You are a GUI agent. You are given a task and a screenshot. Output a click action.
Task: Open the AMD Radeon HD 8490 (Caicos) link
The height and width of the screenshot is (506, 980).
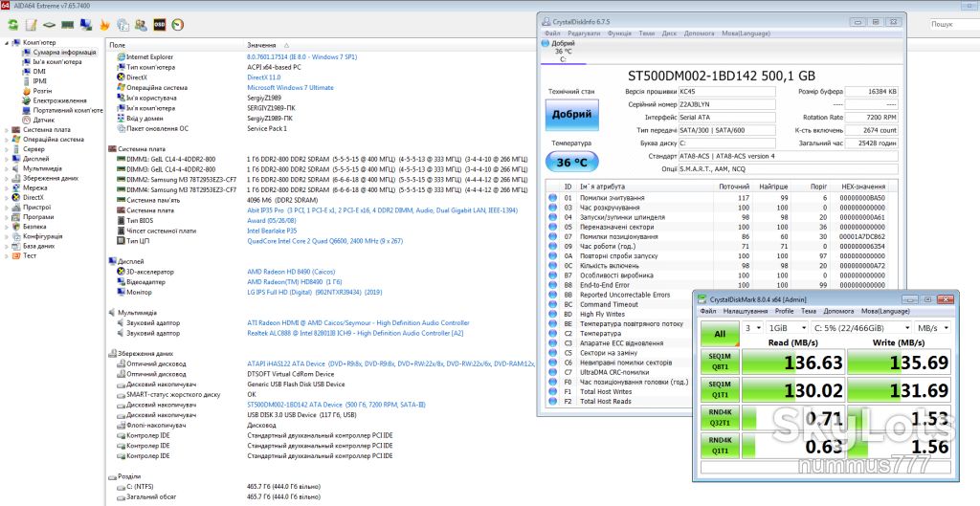coord(291,272)
